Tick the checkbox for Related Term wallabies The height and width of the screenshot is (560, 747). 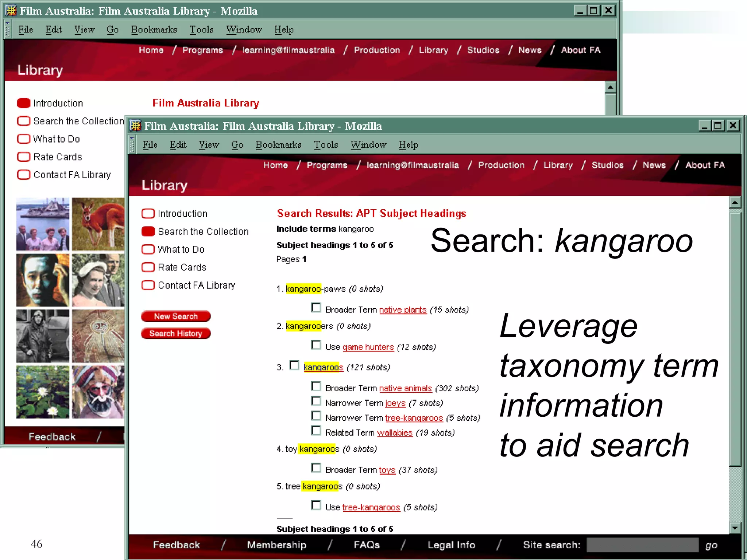pos(316,431)
